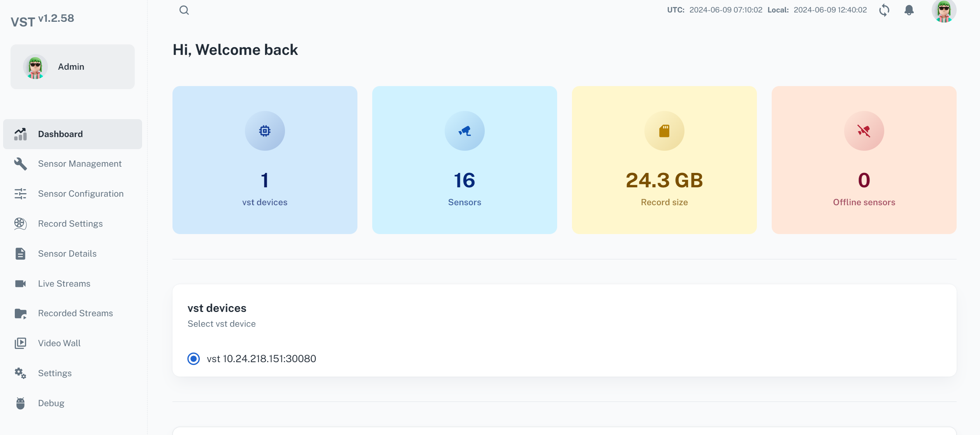Select the vst 10.24.218.151:30080 radio button

(x=194, y=359)
